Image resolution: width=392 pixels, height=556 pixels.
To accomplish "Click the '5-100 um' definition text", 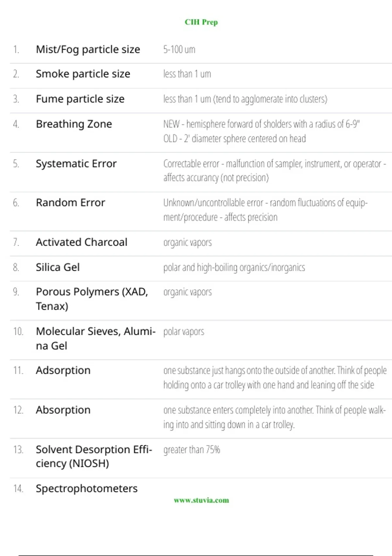I will (179, 49).
